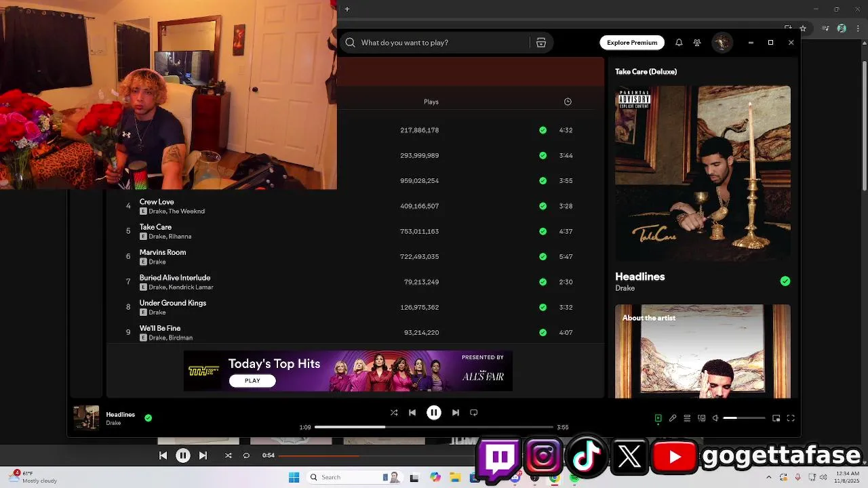
Task: Open a new browser tab with the plus icon
Action: point(347,9)
